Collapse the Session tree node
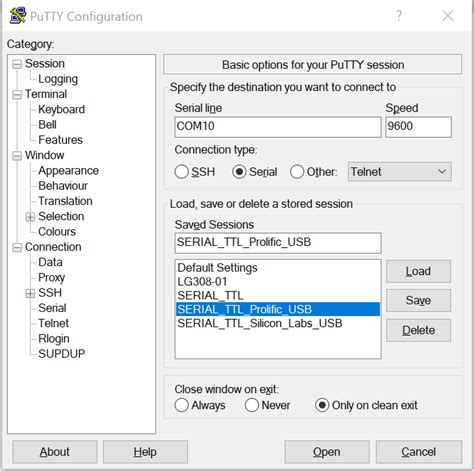This screenshot has width=474, height=471. pos(17,64)
